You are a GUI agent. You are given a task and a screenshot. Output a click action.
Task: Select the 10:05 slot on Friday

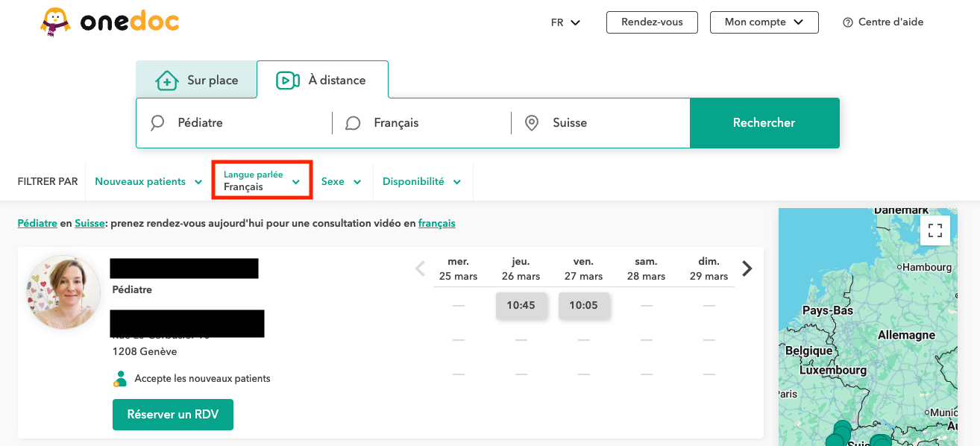583,305
